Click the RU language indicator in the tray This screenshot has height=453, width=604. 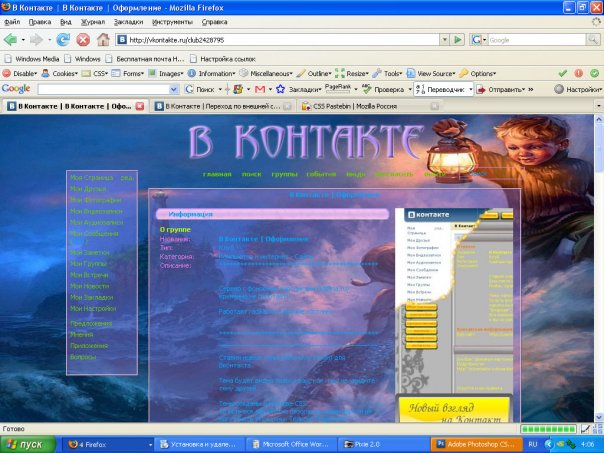(533, 445)
